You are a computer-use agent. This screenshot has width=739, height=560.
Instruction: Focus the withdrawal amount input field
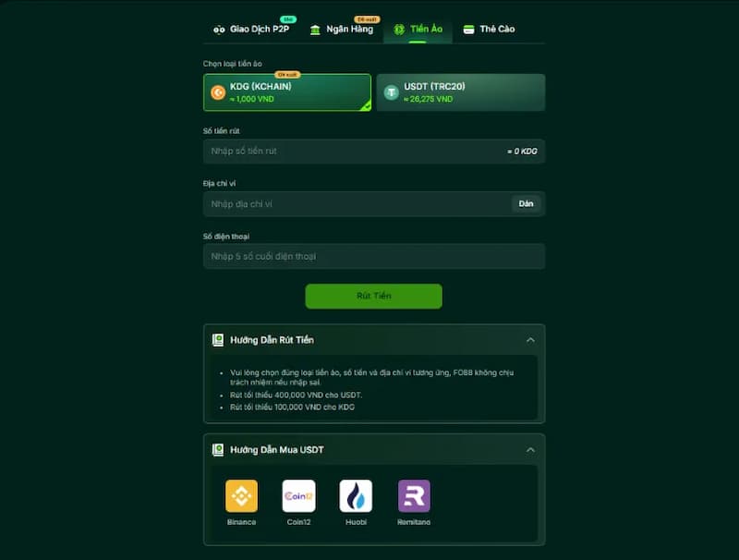point(374,152)
